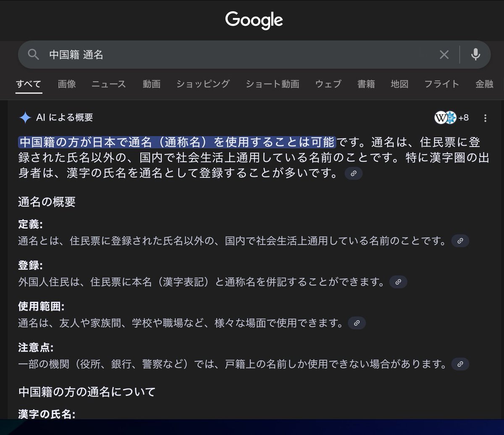
Task: Click text 通名とは、住民票に登録された氏名以外の
Action: tap(116, 241)
